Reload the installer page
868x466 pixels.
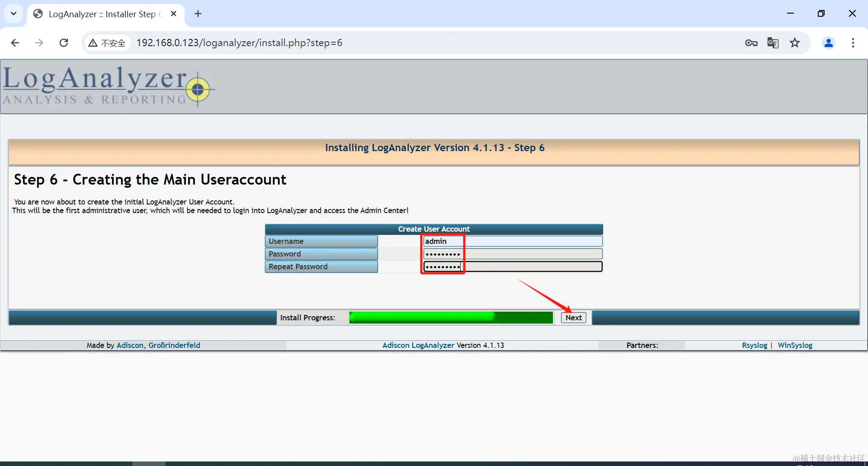click(x=64, y=43)
